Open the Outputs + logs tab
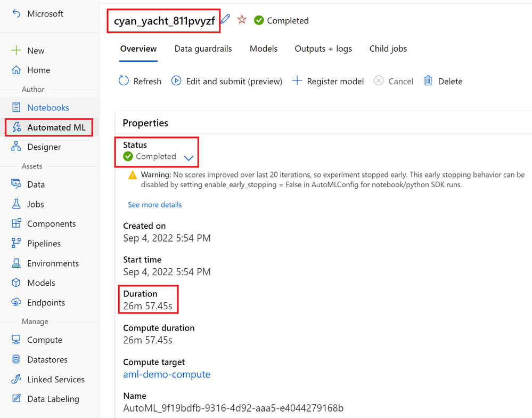This screenshot has width=532, height=418. [x=323, y=49]
